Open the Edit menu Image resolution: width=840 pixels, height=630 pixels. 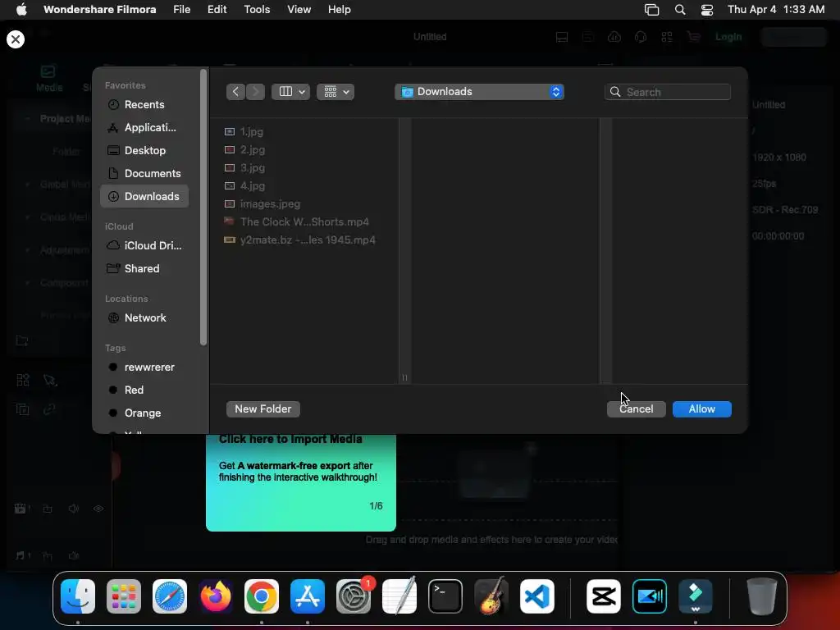pos(217,10)
